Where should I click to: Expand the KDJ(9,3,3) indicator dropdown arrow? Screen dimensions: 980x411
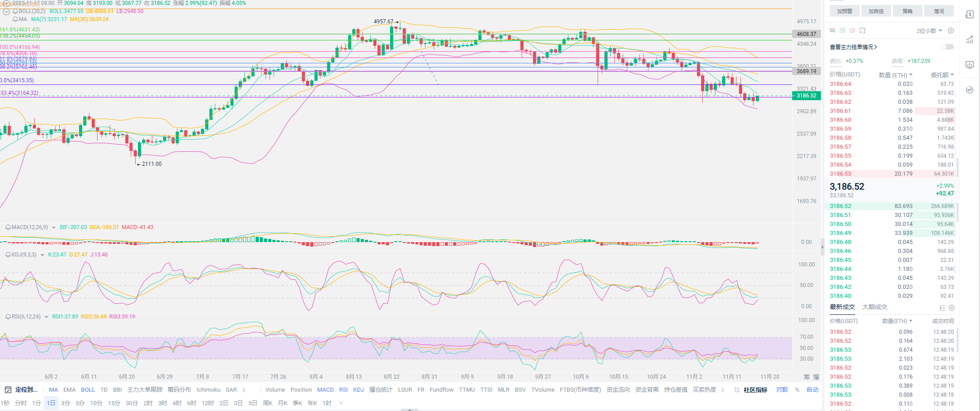click(x=42, y=255)
